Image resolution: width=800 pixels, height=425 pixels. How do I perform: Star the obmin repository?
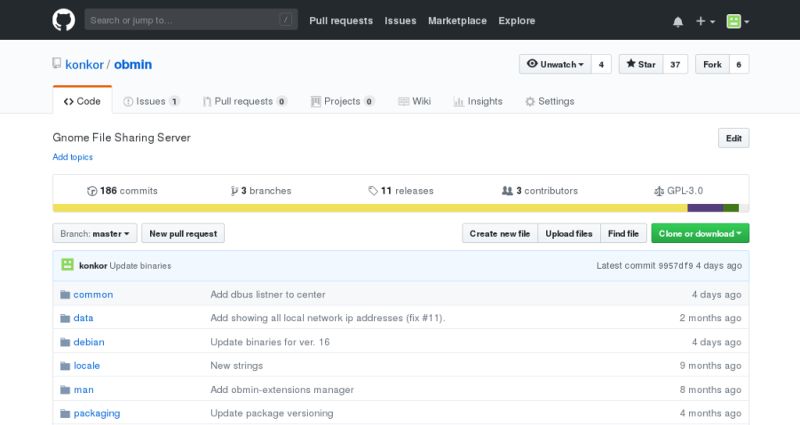[641, 64]
